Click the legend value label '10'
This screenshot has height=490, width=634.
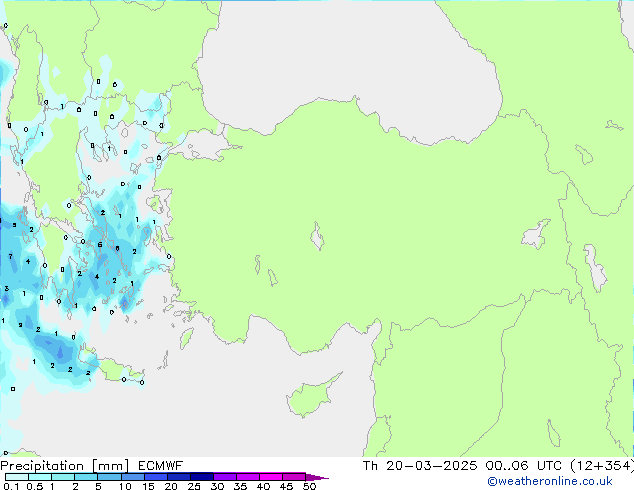(x=125, y=486)
